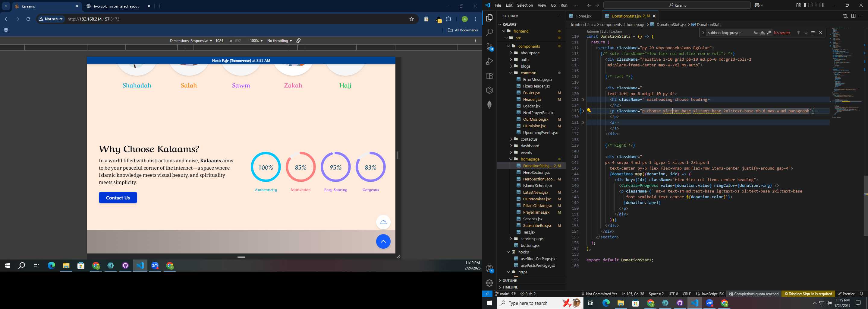The width and height of the screenshot is (868, 309).
Task: Click the split editor right icon
Action: click(x=853, y=16)
